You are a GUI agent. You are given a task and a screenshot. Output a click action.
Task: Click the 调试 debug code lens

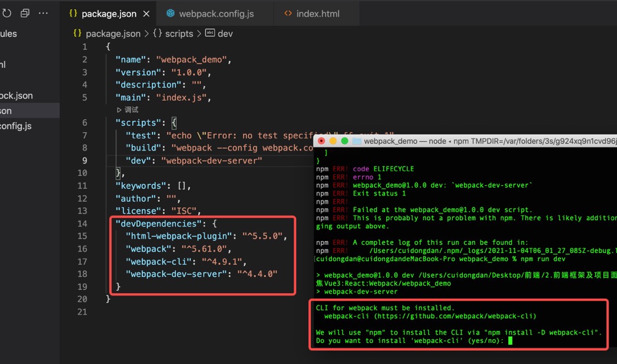coord(131,110)
